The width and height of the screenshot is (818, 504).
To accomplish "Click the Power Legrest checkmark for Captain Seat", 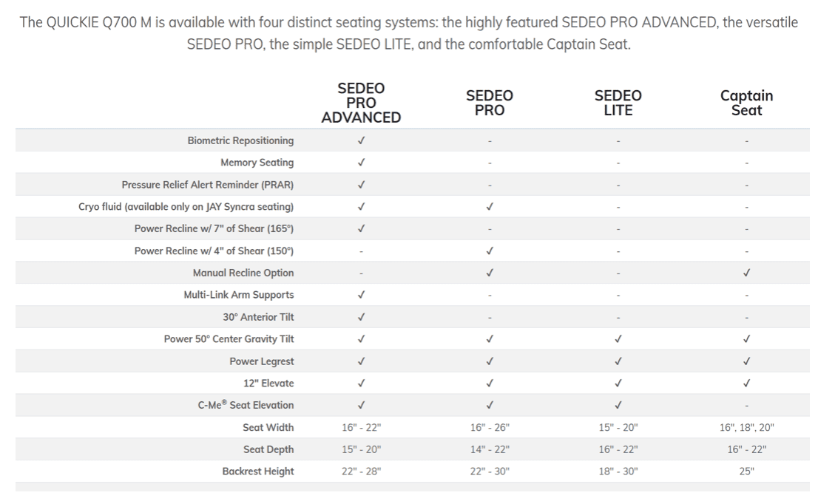I will 746,361.
